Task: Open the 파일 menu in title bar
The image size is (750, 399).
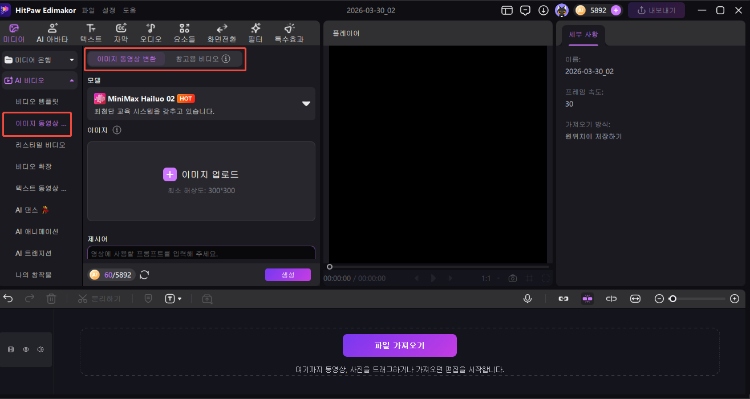Action: 88,11
